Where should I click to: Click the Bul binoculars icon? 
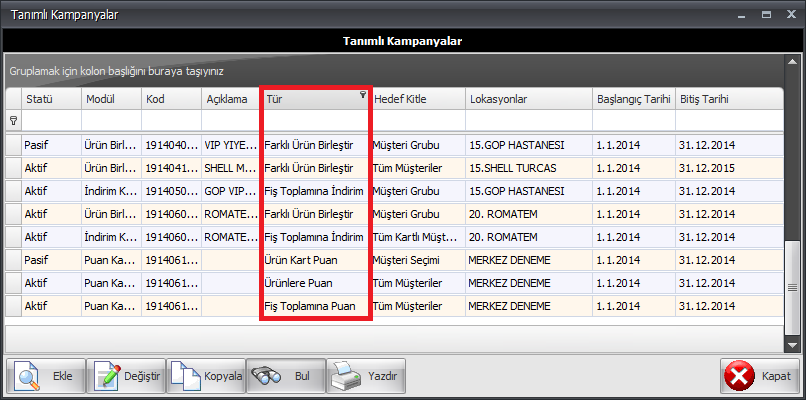[265, 377]
